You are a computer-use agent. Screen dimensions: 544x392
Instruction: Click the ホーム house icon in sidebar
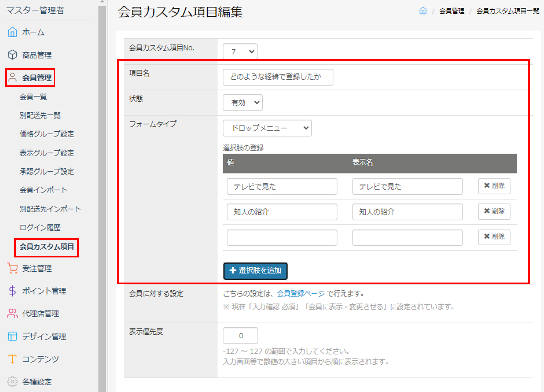pos(12,32)
